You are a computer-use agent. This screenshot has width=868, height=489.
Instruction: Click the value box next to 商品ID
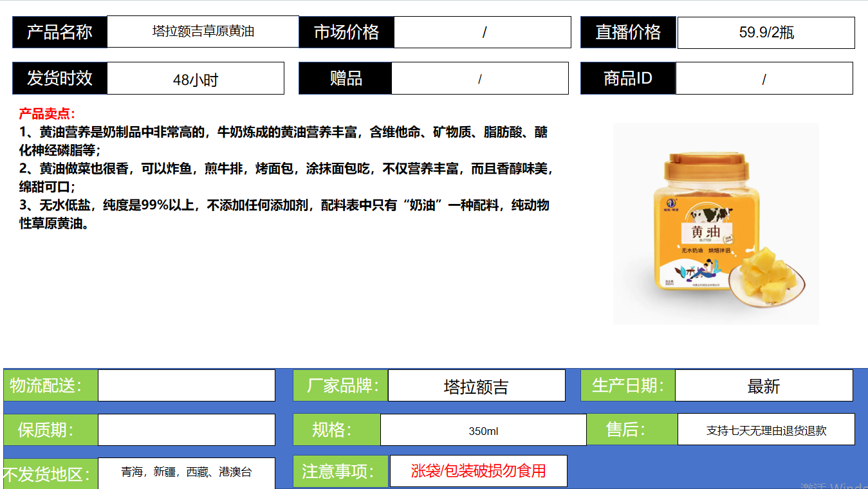pyautogui.click(x=764, y=78)
